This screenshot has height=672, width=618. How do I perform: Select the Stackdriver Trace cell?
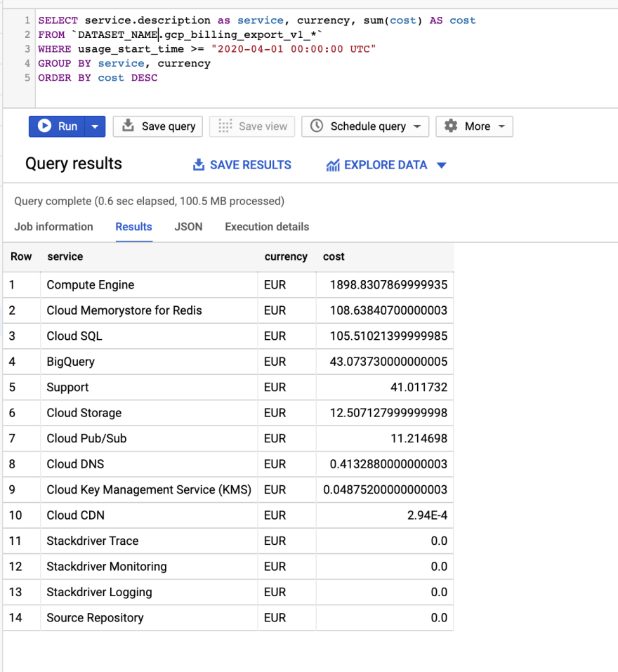[x=149, y=541]
